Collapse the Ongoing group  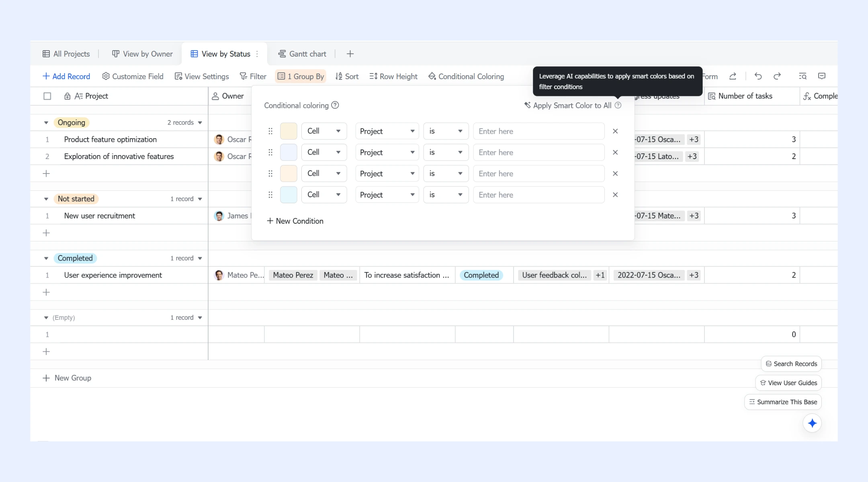coord(46,123)
